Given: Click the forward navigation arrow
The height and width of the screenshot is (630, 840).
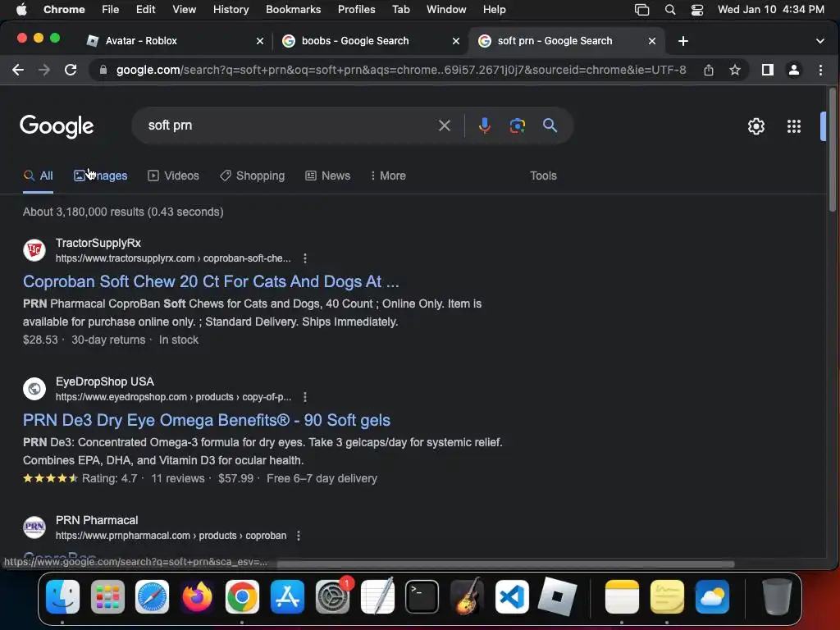Looking at the screenshot, I should pyautogui.click(x=44, y=70).
